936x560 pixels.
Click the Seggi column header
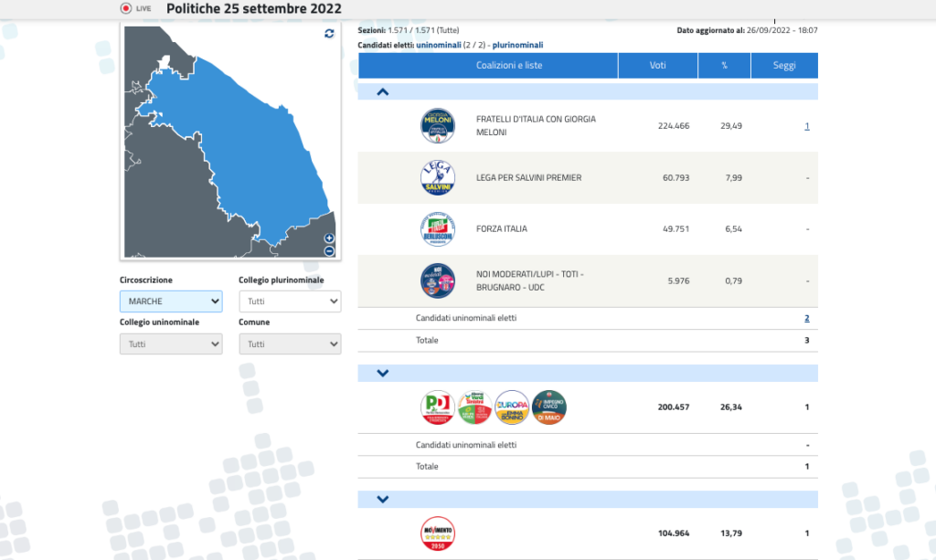[x=784, y=66]
